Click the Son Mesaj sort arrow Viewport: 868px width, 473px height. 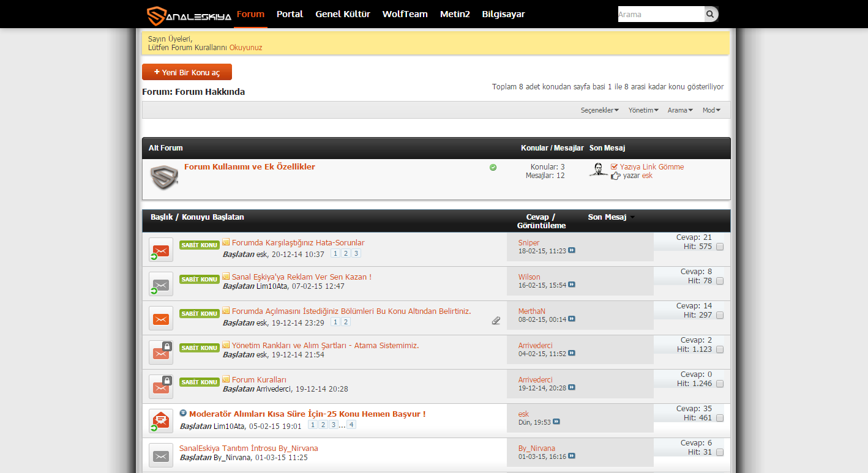coord(632,217)
